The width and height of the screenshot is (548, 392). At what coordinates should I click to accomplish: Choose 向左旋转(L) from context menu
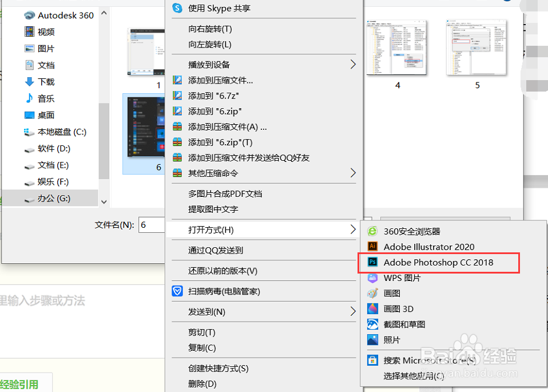[x=210, y=45]
